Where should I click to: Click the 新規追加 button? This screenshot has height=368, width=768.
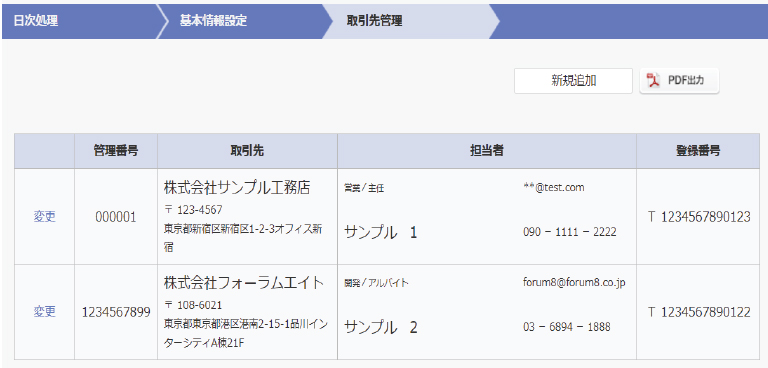pos(573,81)
